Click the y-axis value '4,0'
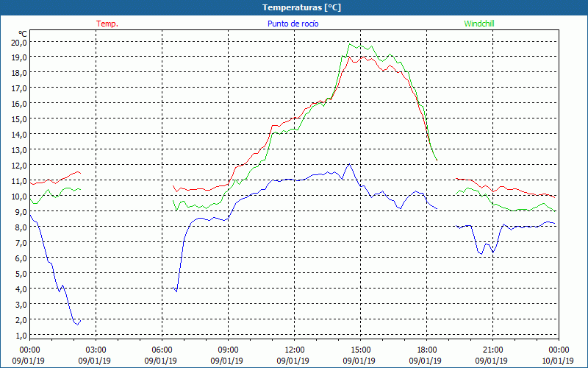The height and width of the screenshot is (368, 588). tap(21, 289)
